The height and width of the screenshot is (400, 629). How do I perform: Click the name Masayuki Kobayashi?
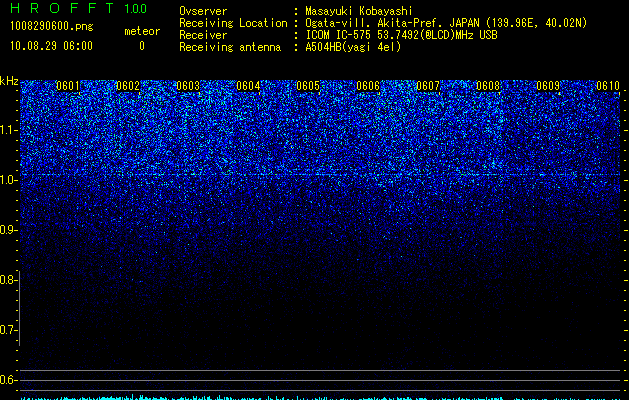[x=359, y=11]
